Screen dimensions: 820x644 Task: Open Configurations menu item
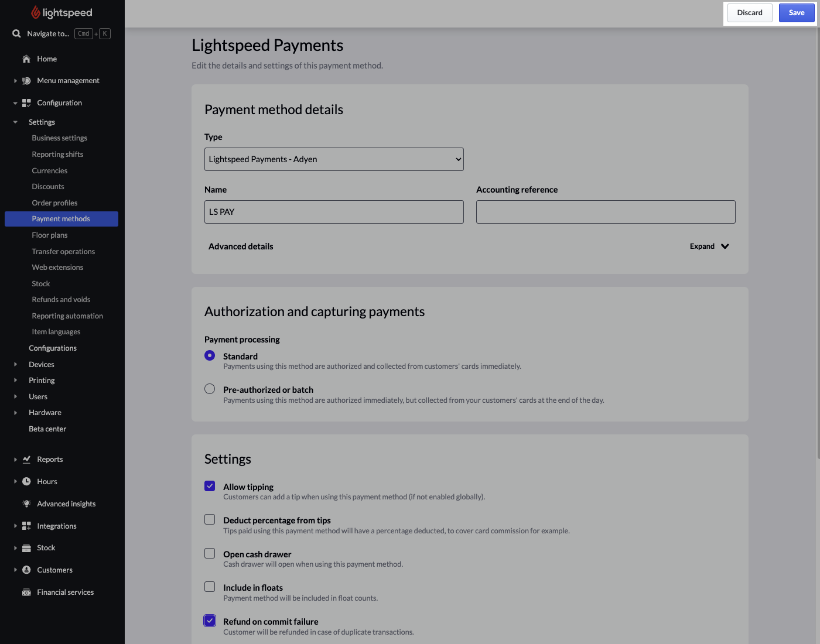tap(53, 348)
